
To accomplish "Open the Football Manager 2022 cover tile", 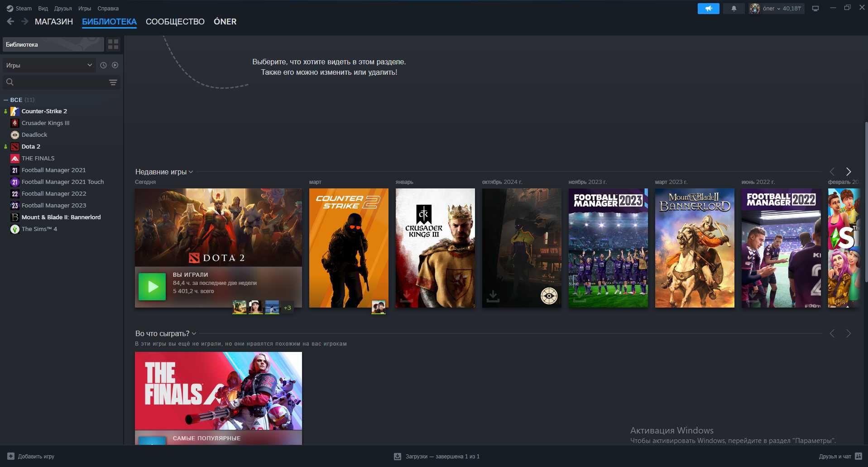I will [x=781, y=248].
